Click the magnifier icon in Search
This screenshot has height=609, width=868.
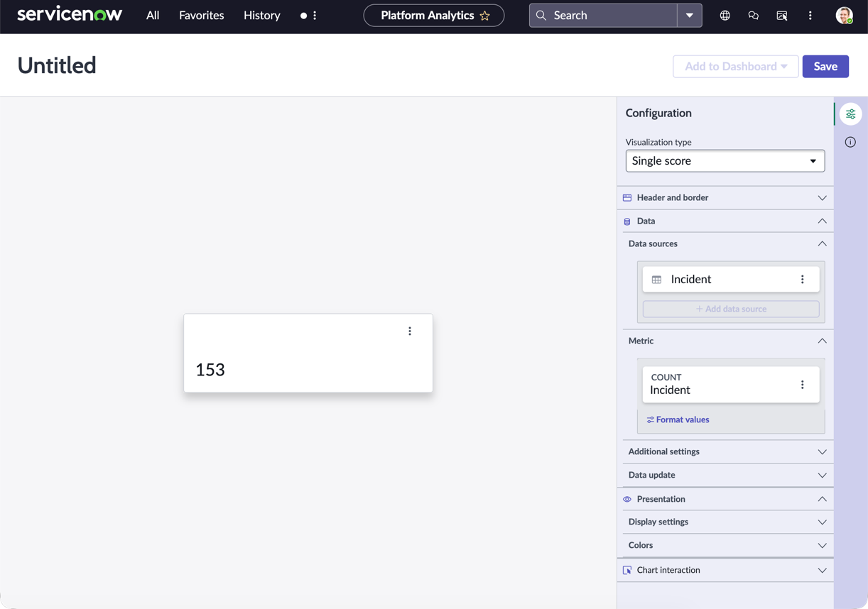pyautogui.click(x=541, y=15)
